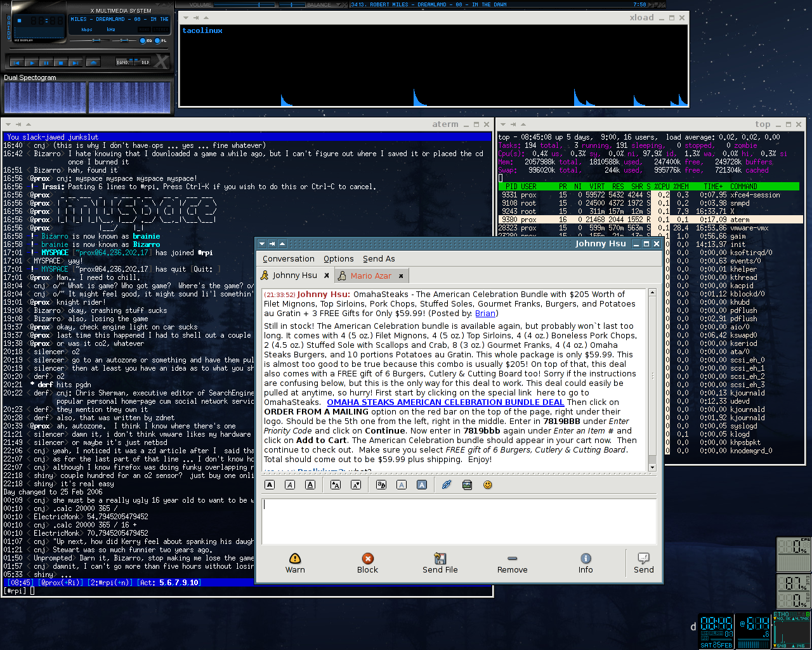
Task: Insert an image in the chat message
Action: pyautogui.click(x=467, y=485)
